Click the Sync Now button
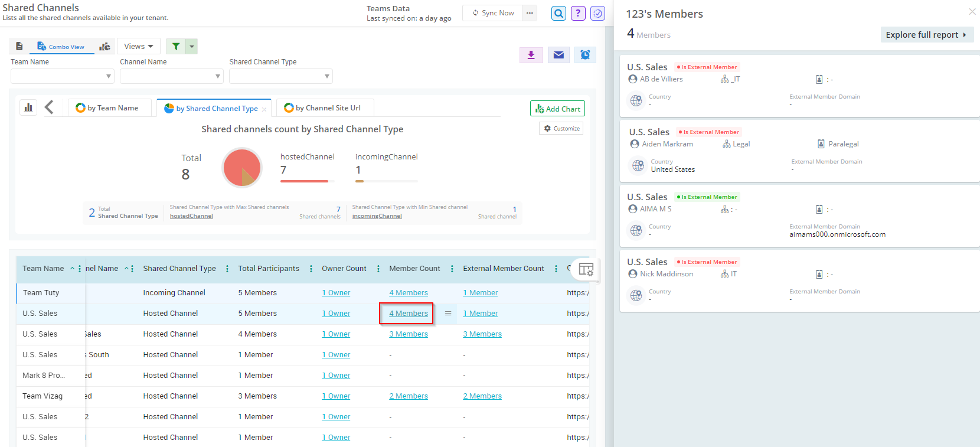 493,13
